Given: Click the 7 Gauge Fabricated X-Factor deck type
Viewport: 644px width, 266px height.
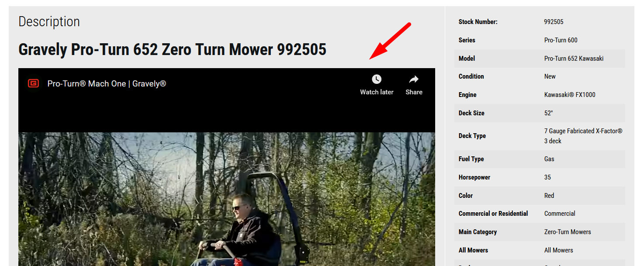Looking at the screenshot, I should [x=583, y=136].
